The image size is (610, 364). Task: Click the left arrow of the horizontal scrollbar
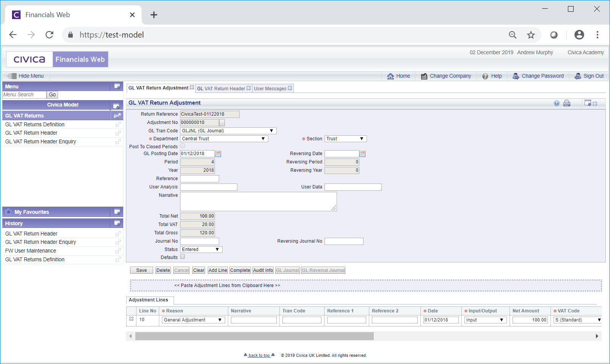(x=130, y=336)
